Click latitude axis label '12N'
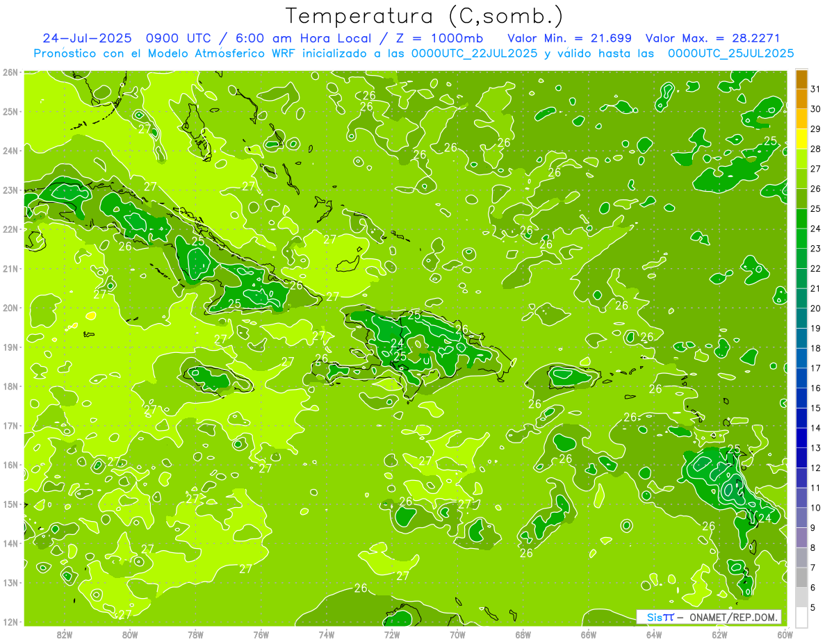 tap(10, 622)
